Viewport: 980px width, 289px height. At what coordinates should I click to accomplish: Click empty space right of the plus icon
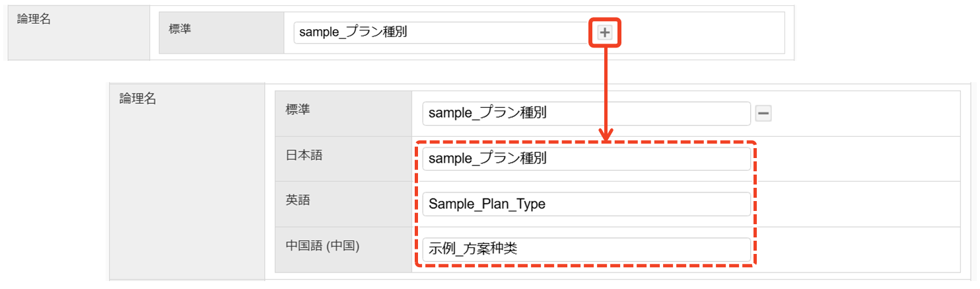tap(700, 32)
